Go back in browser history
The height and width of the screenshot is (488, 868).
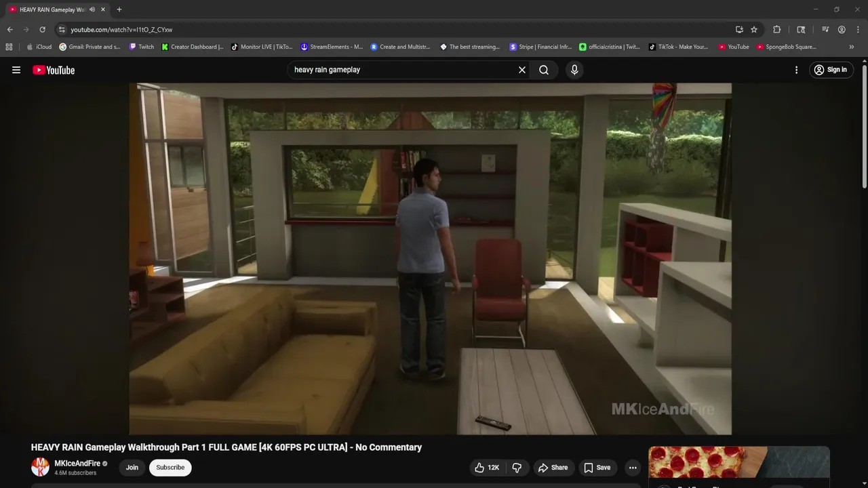click(x=9, y=30)
